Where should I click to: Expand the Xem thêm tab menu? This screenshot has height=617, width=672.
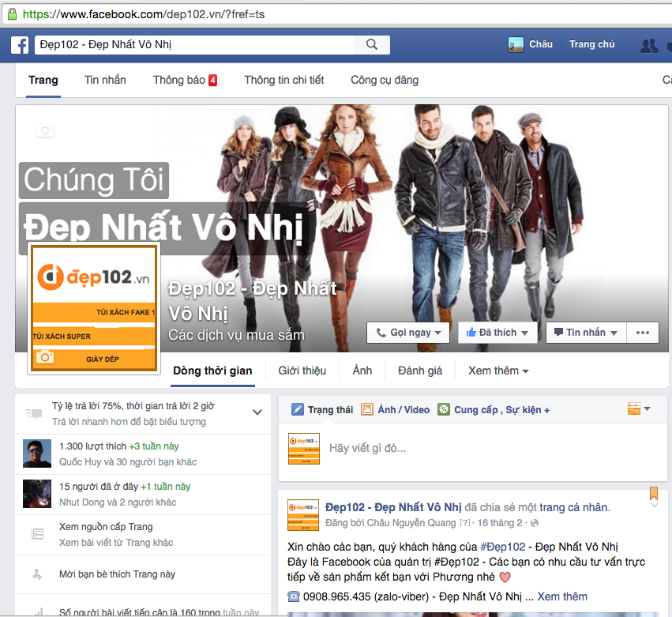coord(498,371)
